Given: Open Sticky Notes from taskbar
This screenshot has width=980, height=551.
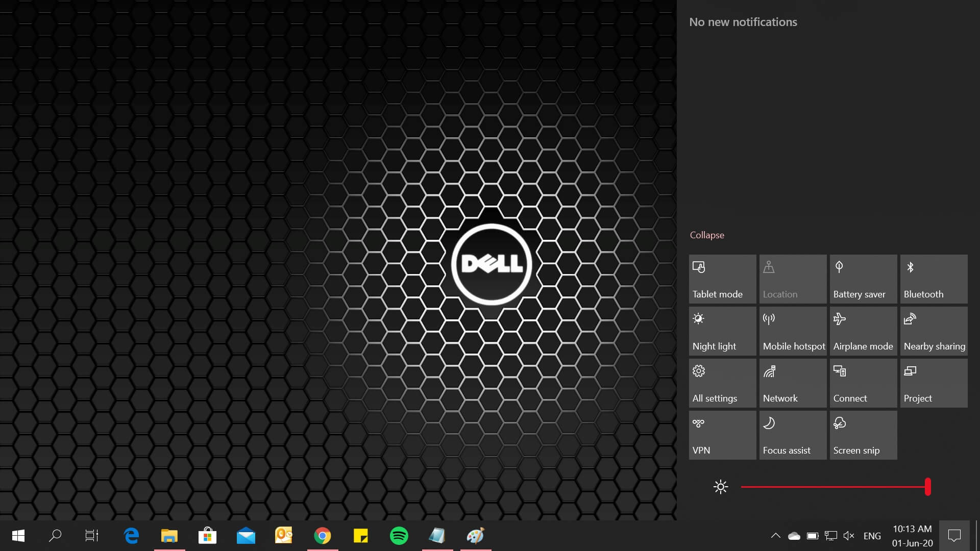Looking at the screenshot, I should click(x=361, y=536).
